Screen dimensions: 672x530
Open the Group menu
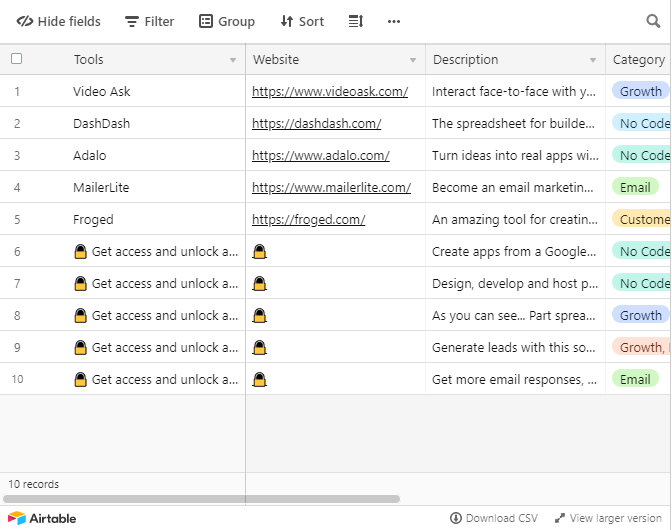point(226,21)
